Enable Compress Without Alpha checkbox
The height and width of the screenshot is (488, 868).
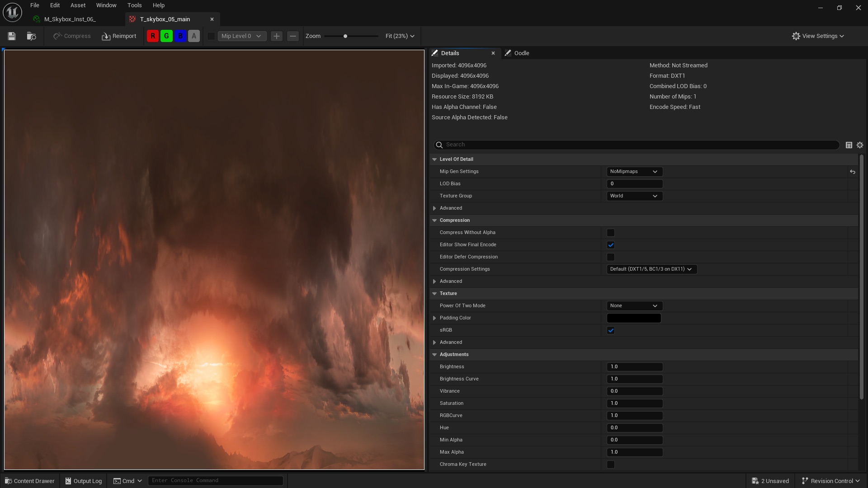coord(611,233)
